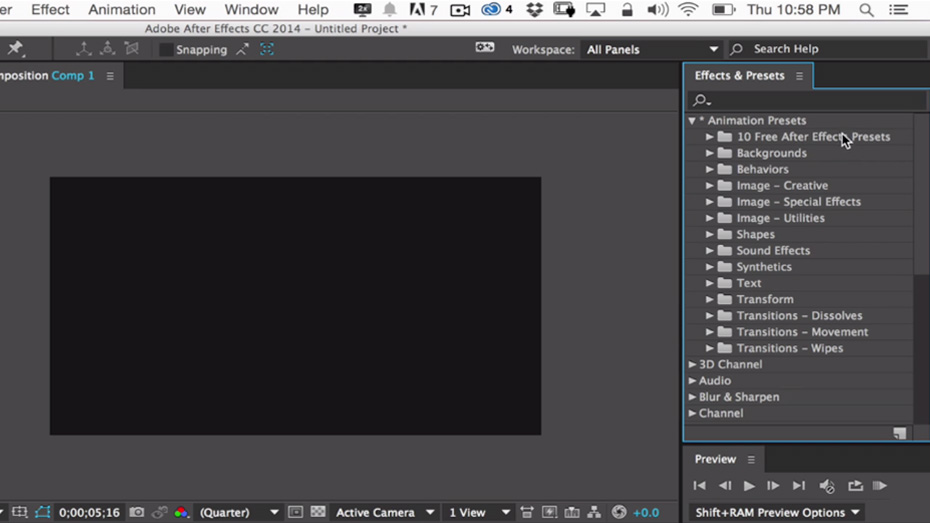Select the Puppet Pin tool

point(15,48)
